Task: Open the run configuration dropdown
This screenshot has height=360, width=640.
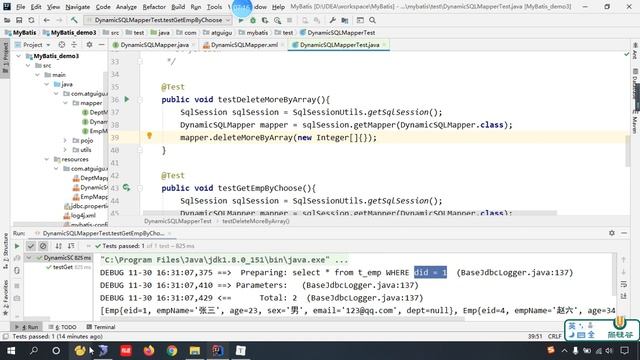Action: pos(158,20)
